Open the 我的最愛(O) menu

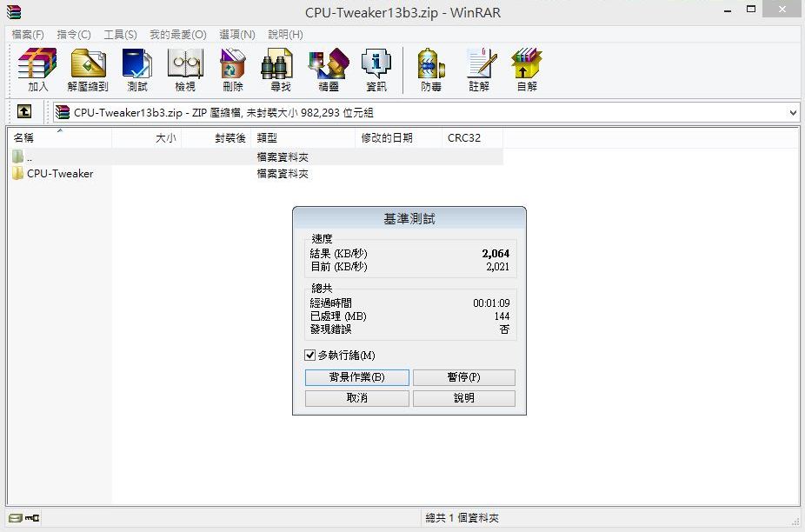tap(178, 35)
